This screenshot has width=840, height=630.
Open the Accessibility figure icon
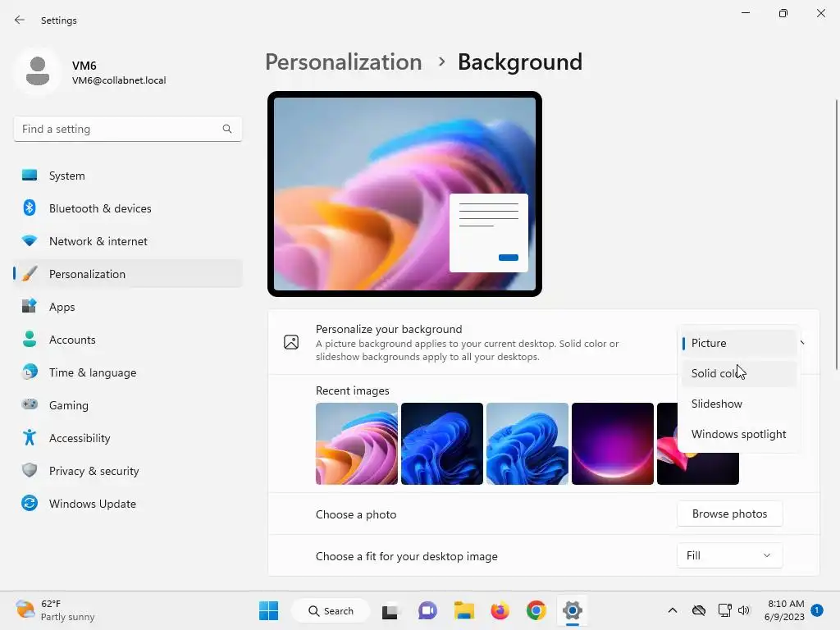[30, 438]
